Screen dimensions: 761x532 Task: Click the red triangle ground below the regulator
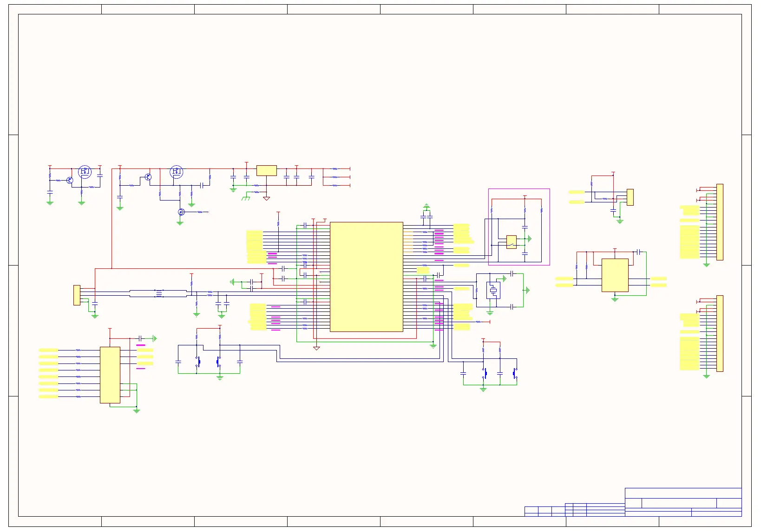[x=267, y=199]
